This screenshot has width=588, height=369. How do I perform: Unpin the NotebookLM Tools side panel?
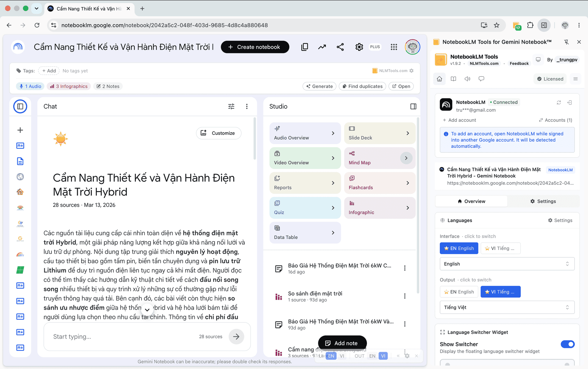tap(567, 42)
